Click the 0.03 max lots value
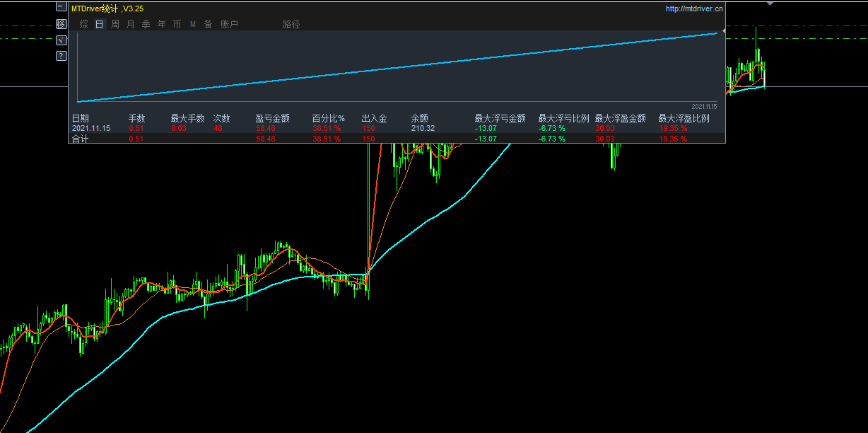Image resolution: width=868 pixels, height=433 pixels. point(179,129)
